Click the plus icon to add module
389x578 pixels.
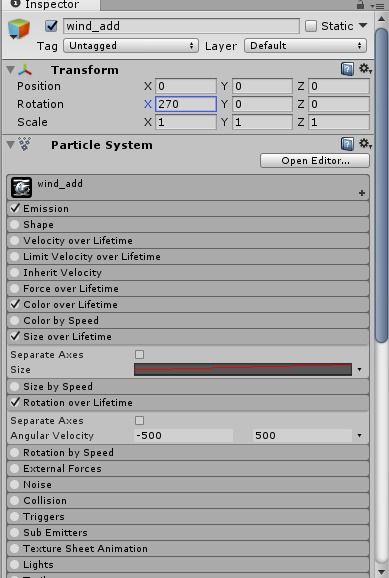point(362,193)
